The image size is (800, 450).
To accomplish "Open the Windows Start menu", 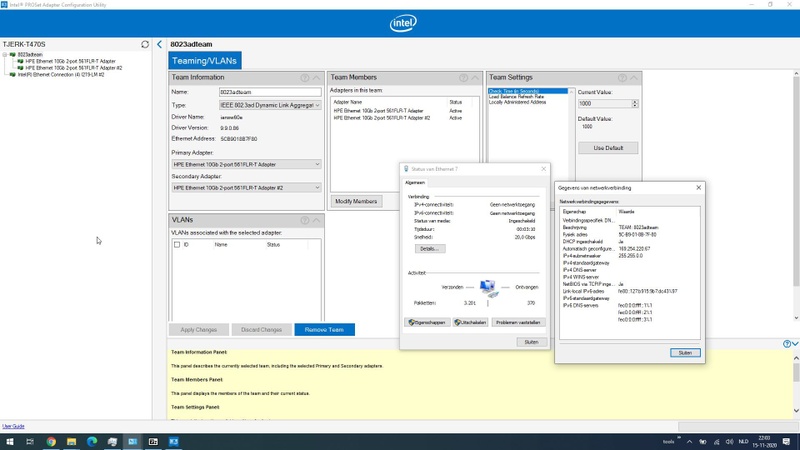I will click(x=10, y=442).
